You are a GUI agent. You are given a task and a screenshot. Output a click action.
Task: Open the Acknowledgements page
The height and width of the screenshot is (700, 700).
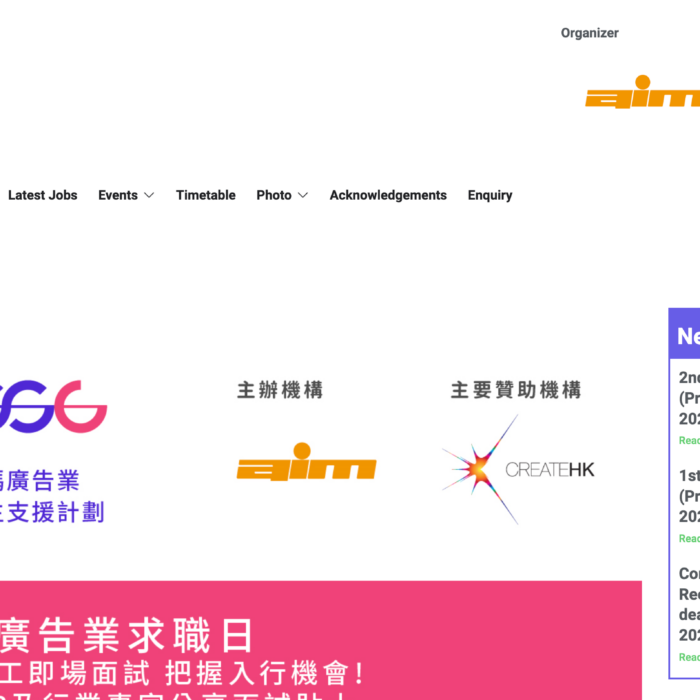(x=388, y=195)
